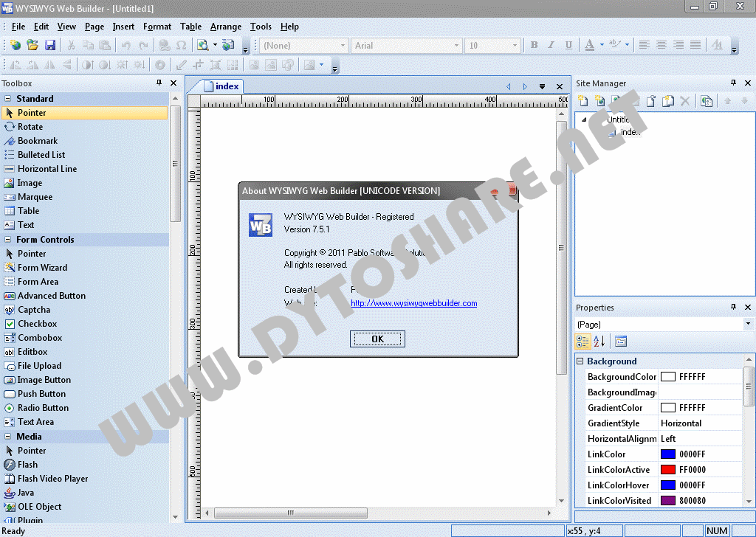Open the File menu
The height and width of the screenshot is (537, 756).
click(x=18, y=27)
